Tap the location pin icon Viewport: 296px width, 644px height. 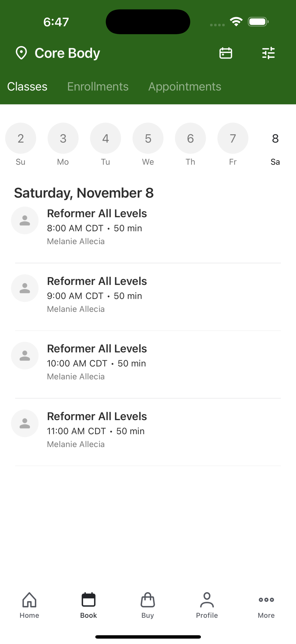tap(21, 53)
